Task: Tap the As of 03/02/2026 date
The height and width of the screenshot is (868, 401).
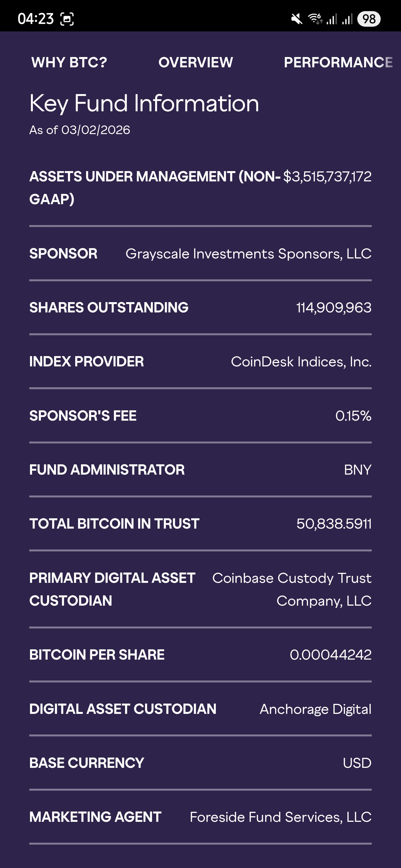Action: coord(80,130)
